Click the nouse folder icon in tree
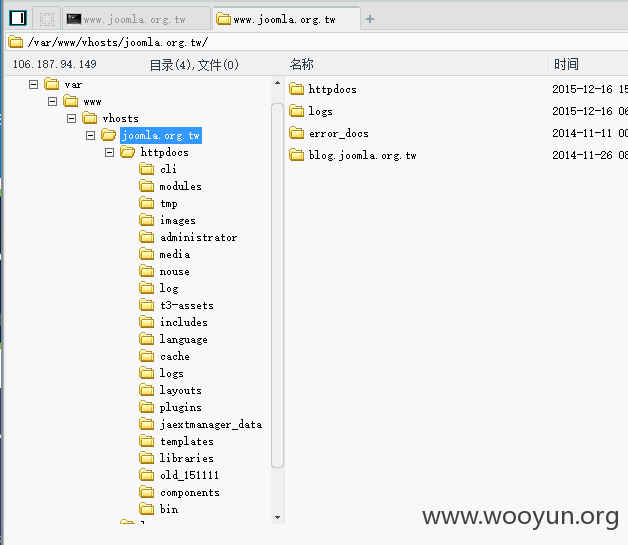The width and height of the screenshot is (628, 545). click(147, 271)
